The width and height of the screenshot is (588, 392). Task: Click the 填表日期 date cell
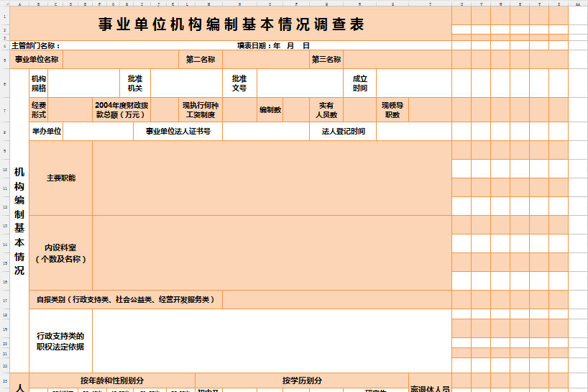pyautogui.click(x=273, y=45)
